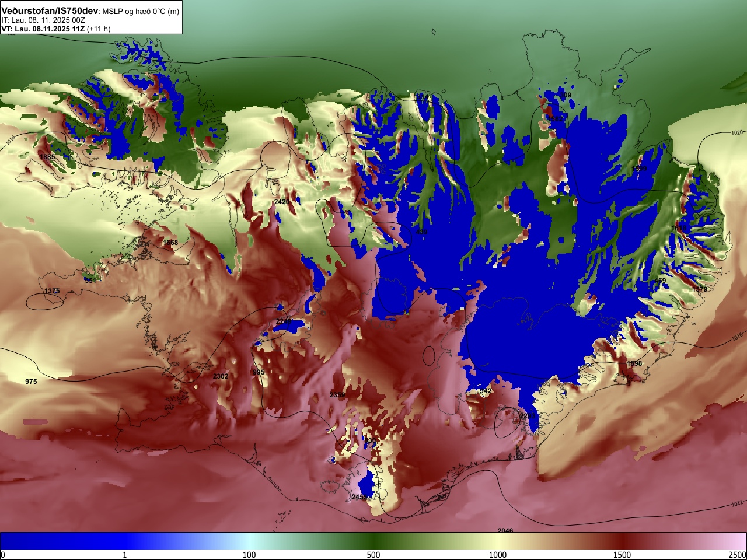Click map value label '430'
This screenshot has height=560, width=747.
coord(370,440)
